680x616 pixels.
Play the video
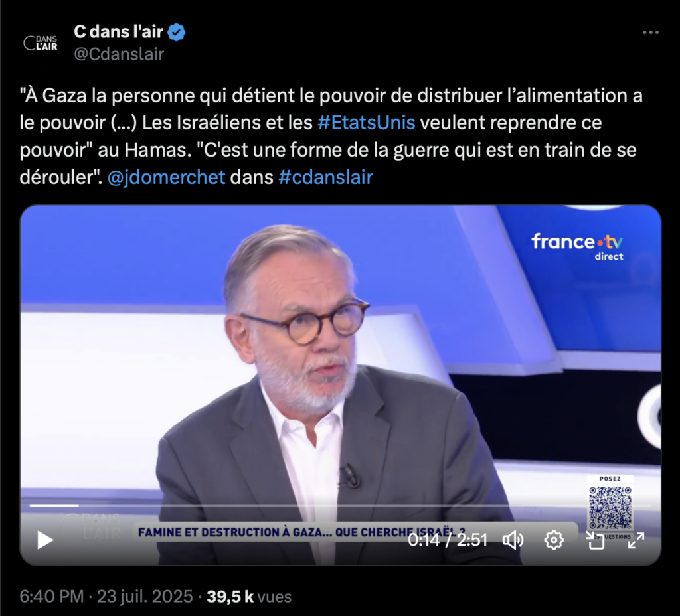45,540
